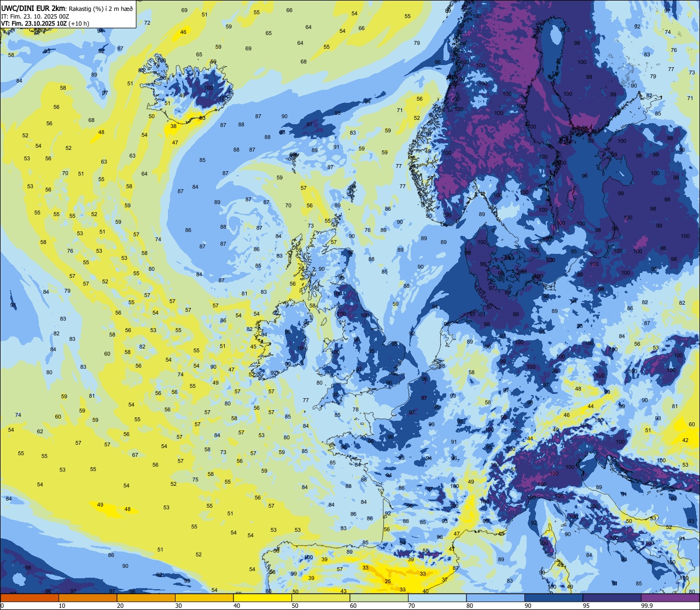Click the 'UWC/DINI EUR 2km' model title
Image resolution: width=700 pixels, height=610 pixels.
pos(34,8)
